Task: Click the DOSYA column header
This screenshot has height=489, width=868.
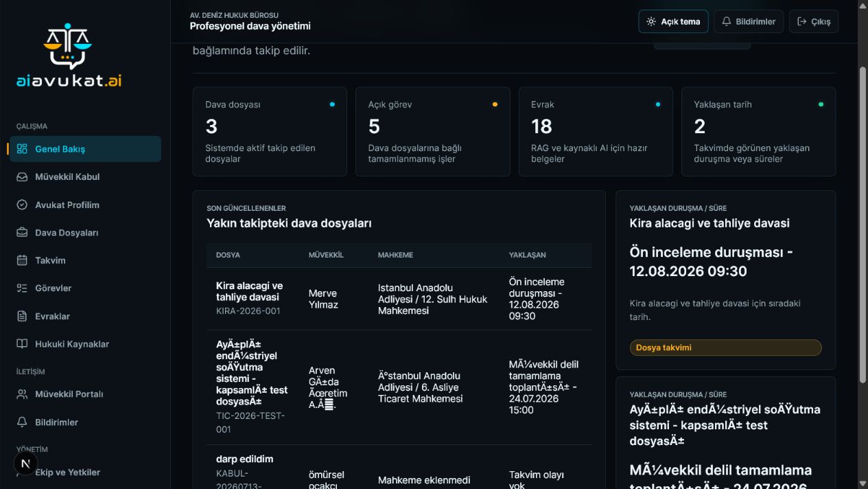Action: [x=228, y=255]
